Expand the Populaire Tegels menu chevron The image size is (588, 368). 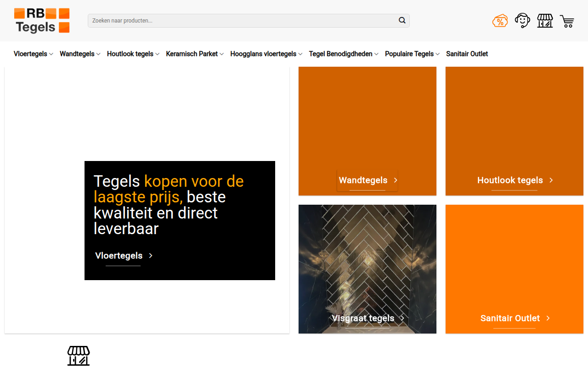(x=438, y=54)
